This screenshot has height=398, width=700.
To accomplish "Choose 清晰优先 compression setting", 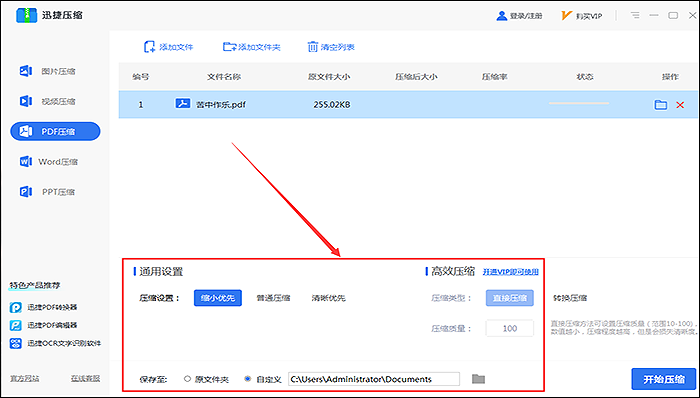I will [x=329, y=298].
